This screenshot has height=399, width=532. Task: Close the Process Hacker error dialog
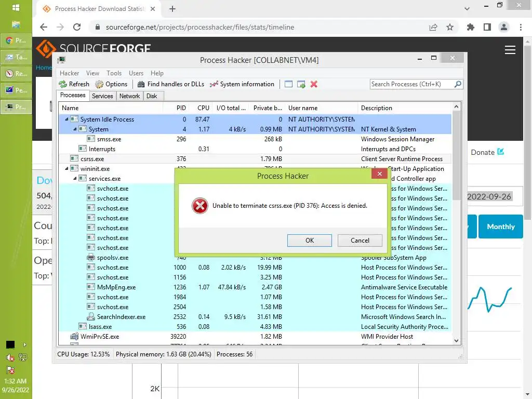[379, 174]
